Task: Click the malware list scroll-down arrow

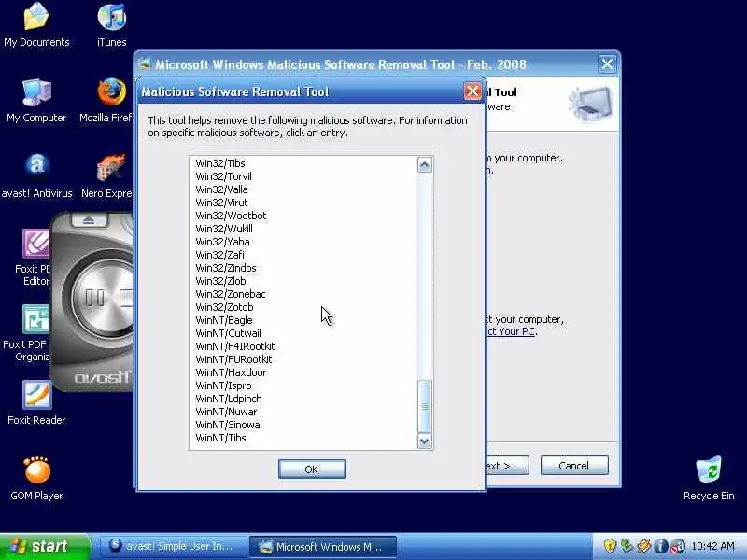Action: tap(425, 441)
